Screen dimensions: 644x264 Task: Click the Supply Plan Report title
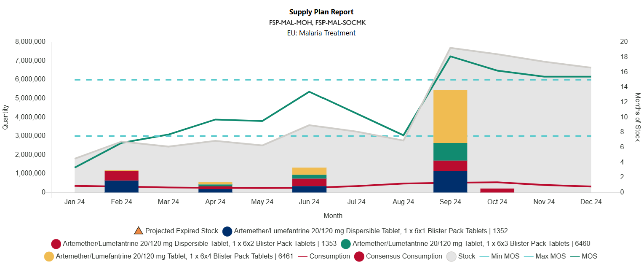click(x=321, y=12)
